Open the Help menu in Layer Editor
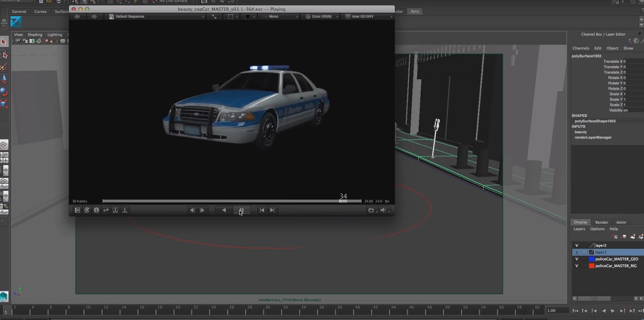 614,229
